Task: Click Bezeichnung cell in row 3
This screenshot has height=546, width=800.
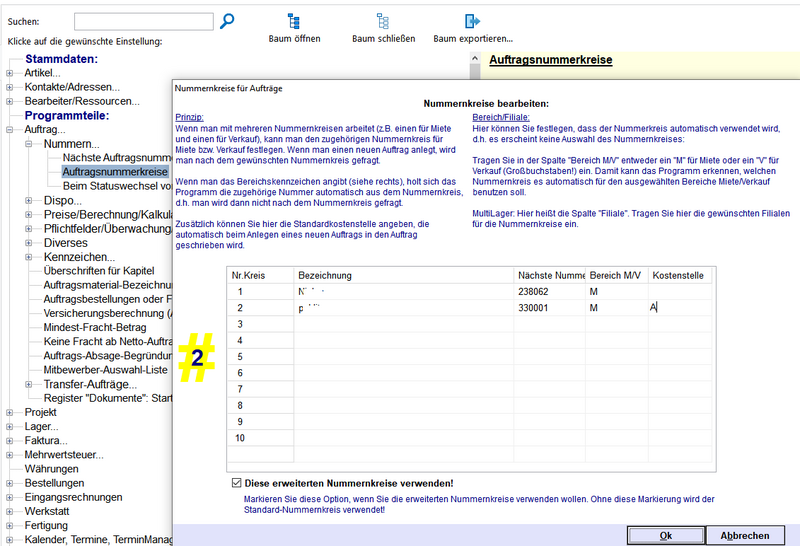Action: tap(404, 325)
